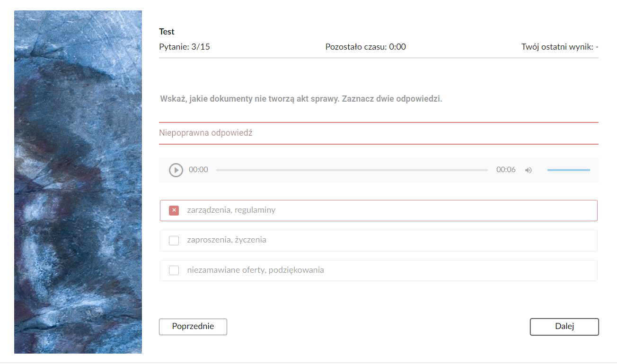
Task: Adjust the audio volume slider
Action: 568,170
